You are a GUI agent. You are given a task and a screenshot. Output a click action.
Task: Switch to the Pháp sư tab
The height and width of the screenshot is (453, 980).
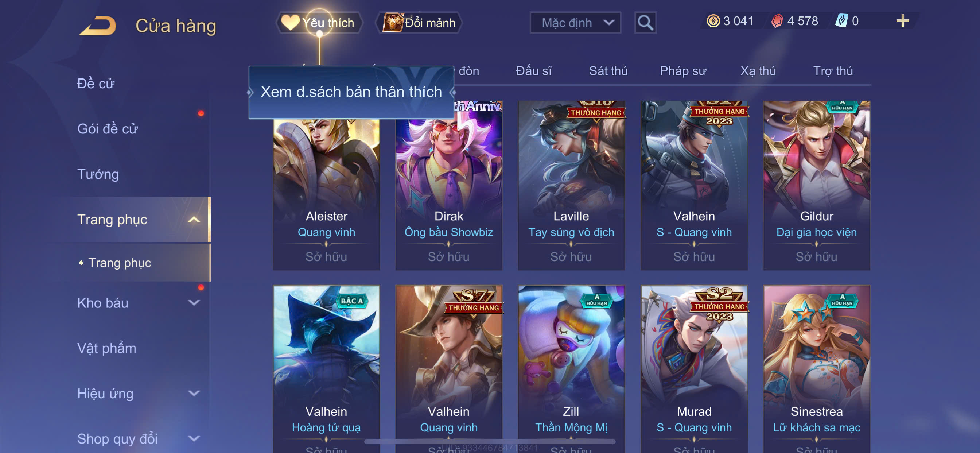[x=683, y=71]
